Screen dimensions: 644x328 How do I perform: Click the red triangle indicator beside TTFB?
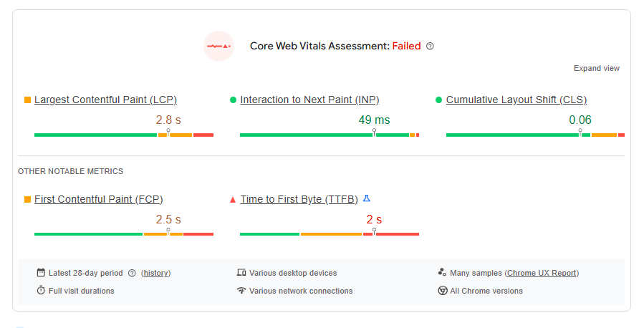click(x=232, y=200)
